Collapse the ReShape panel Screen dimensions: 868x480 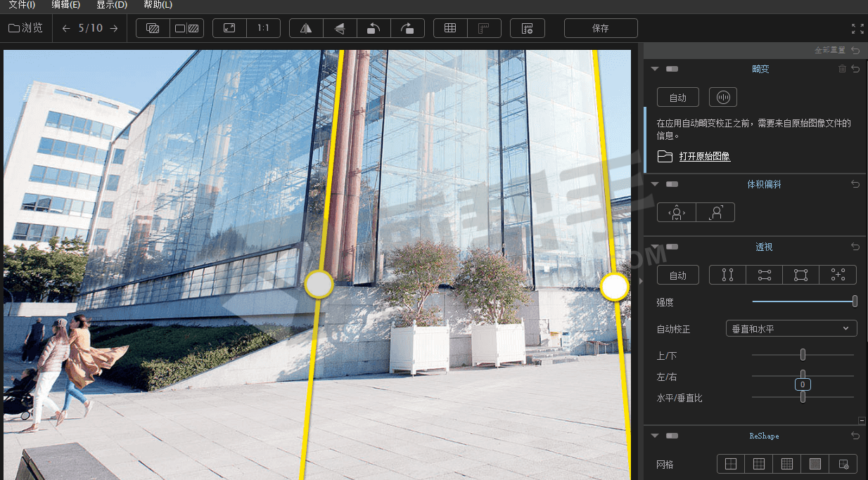(655, 436)
